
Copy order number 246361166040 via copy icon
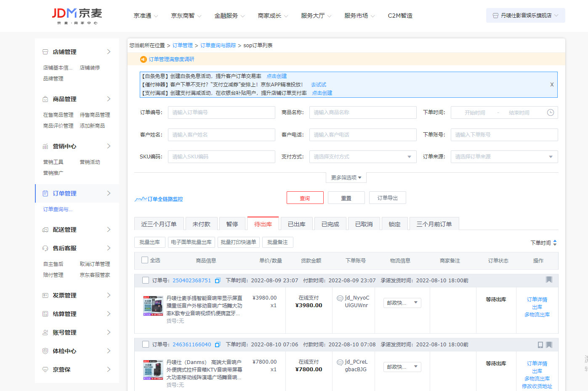(x=218, y=345)
